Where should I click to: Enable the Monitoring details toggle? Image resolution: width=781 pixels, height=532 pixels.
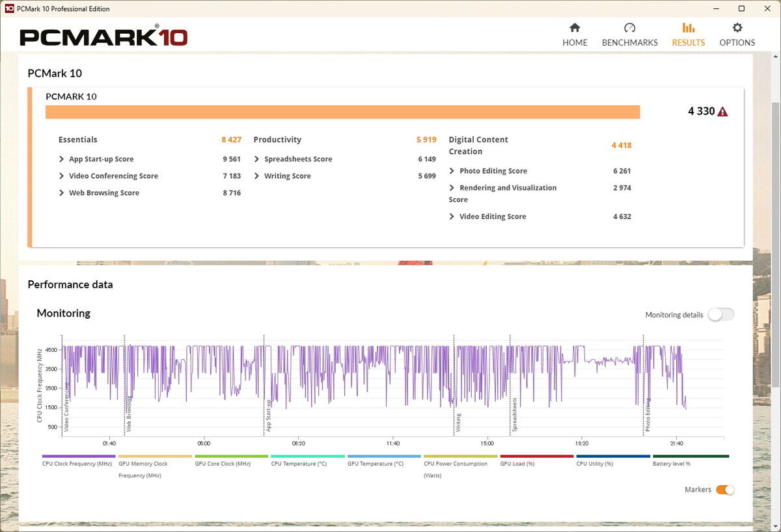pos(720,315)
